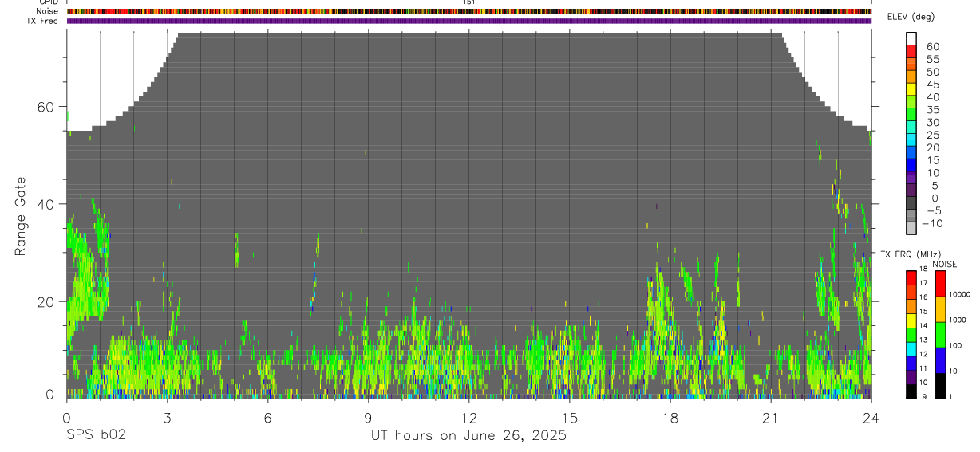This screenshot has height=452, width=980.
Task: Click the yellow swatch in ELEV color bar
Action: coord(911,88)
